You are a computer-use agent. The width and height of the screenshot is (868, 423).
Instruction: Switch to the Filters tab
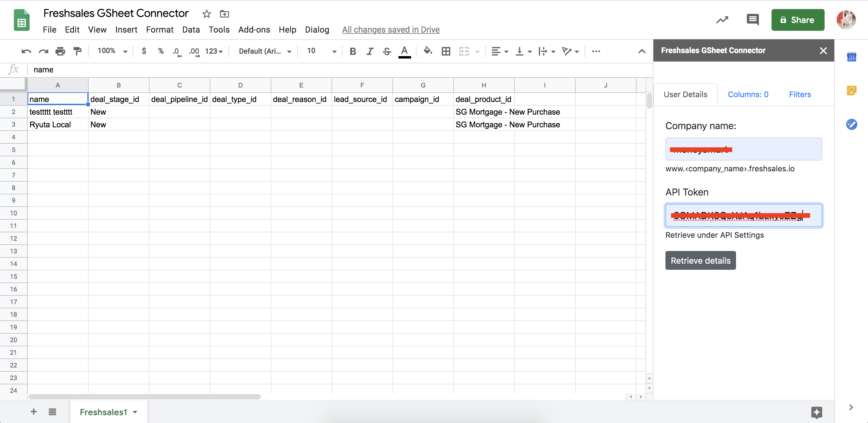click(800, 94)
